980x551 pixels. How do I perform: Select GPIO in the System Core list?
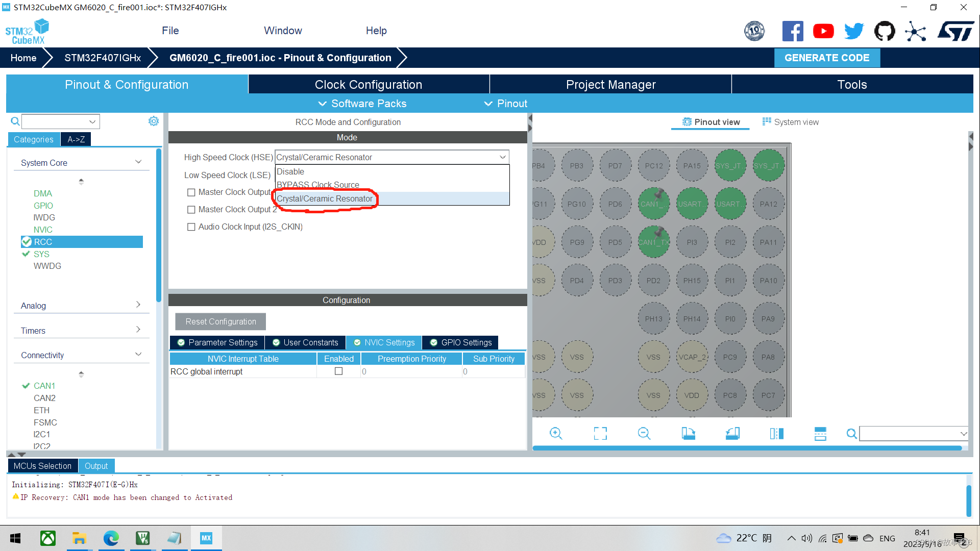point(43,206)
